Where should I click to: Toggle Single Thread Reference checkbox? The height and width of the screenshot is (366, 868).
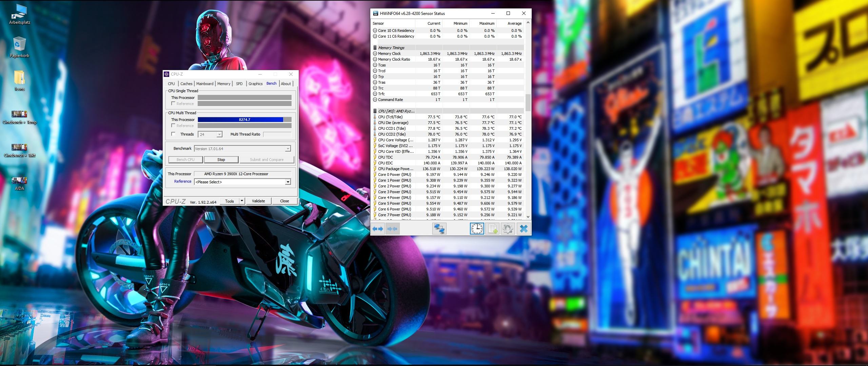pos(173,104)
